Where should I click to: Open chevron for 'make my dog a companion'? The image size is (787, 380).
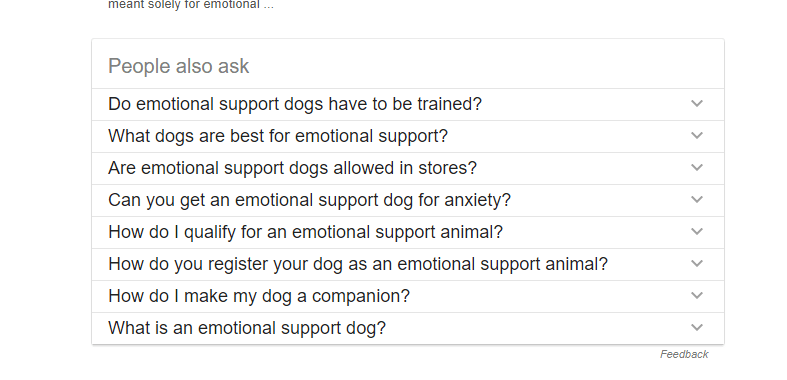(696, 296)
